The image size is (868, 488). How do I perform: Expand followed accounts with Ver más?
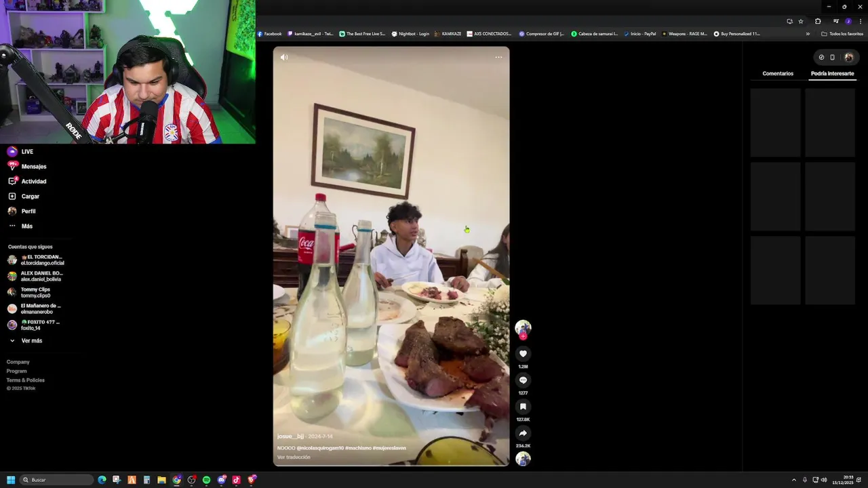26,341
